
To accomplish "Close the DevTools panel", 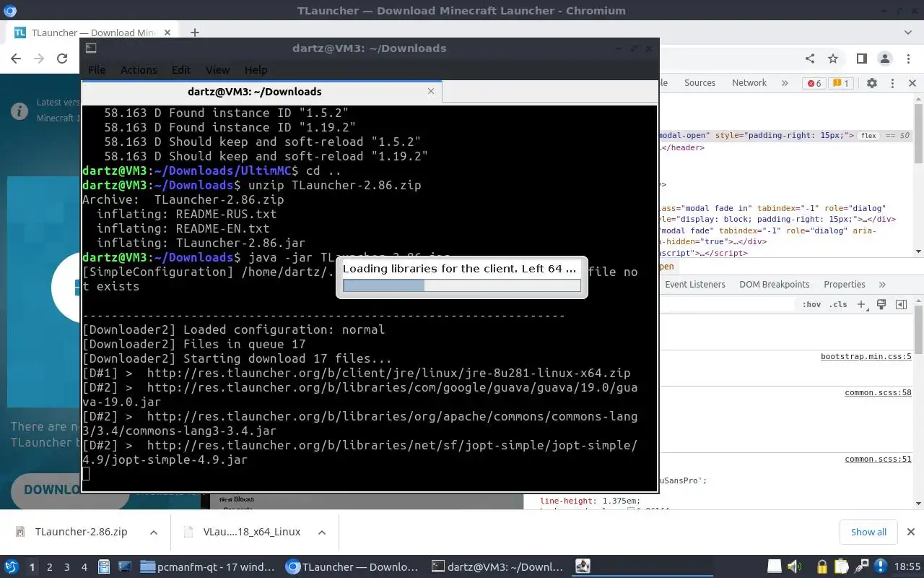I will pos(912,83).
